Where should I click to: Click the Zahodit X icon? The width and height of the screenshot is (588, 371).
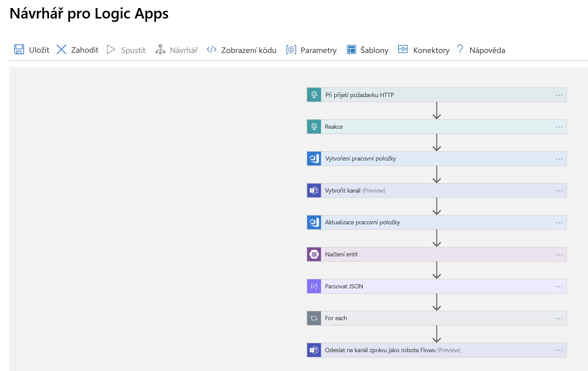[x=61, y=49]
